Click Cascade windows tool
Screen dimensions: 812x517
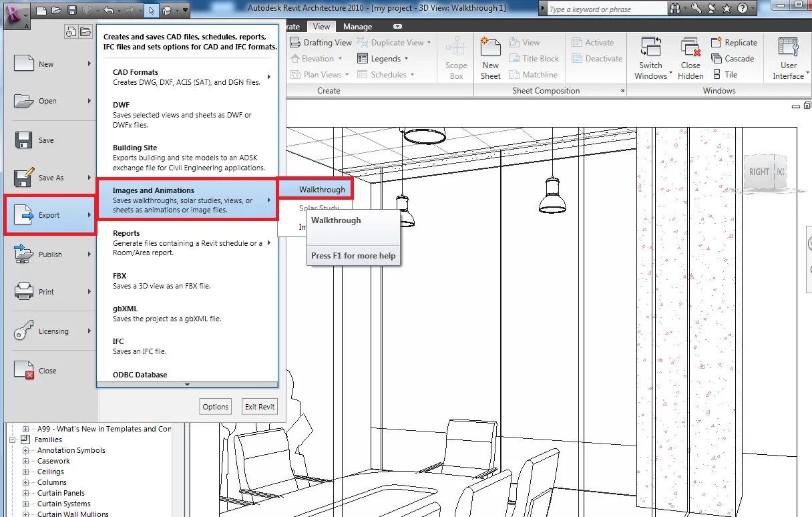[x=733, y=59]
